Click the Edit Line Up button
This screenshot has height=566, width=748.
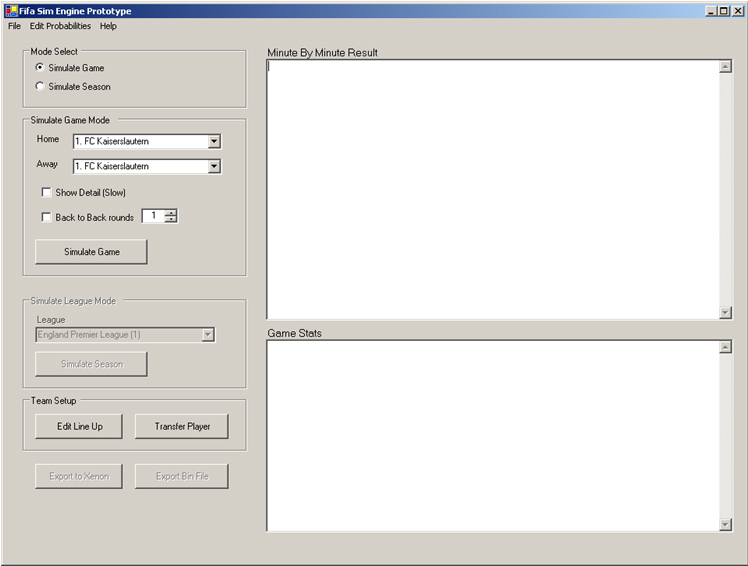[x=79, y=426]
